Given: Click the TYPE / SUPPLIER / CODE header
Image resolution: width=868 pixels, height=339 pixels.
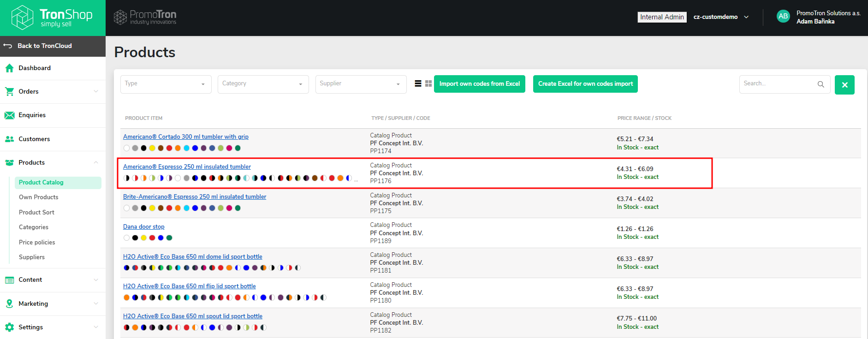Looking at the screenshot, I should [x=401, y=119].
